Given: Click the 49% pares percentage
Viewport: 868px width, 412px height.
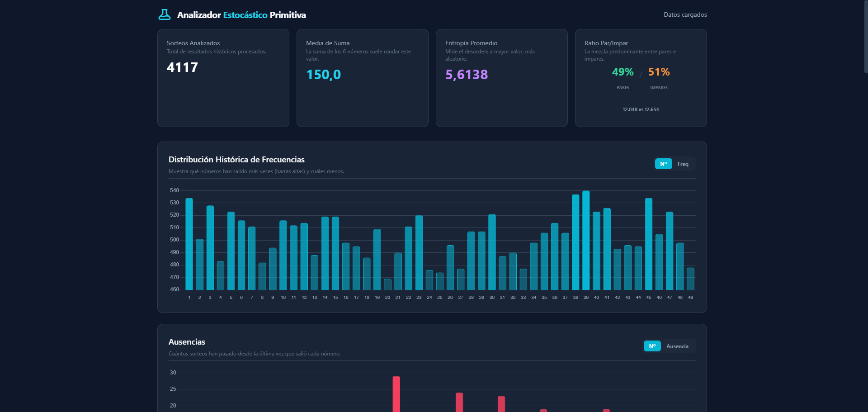Looking at the screenshot, I should 623,72.
